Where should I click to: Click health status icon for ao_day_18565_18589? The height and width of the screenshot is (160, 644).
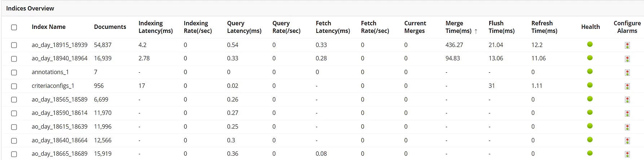pos(590,99)
